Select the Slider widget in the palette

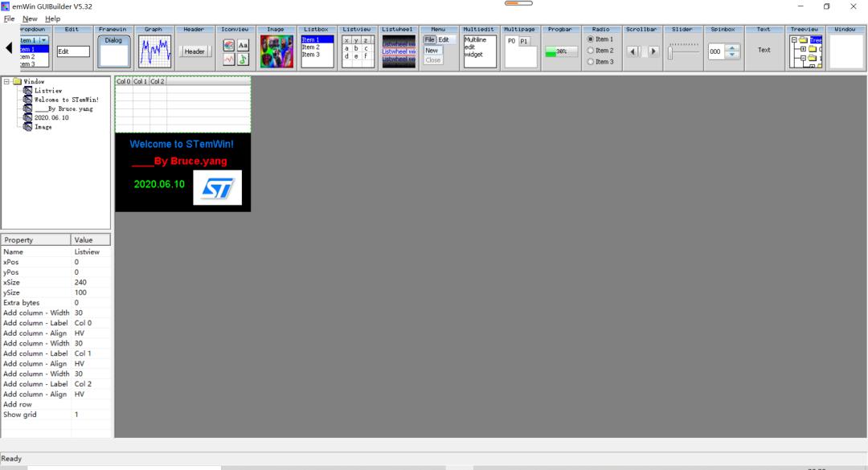pyautogui.click(x=683, y=48)
